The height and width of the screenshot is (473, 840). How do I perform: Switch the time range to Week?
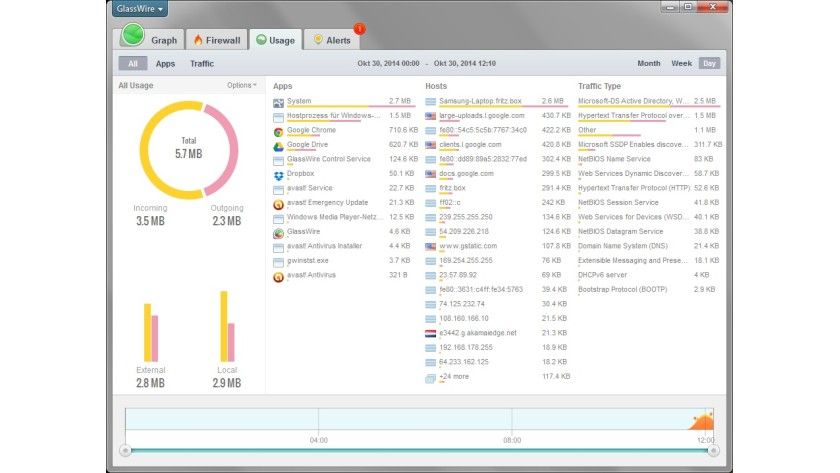coord(681,63)
